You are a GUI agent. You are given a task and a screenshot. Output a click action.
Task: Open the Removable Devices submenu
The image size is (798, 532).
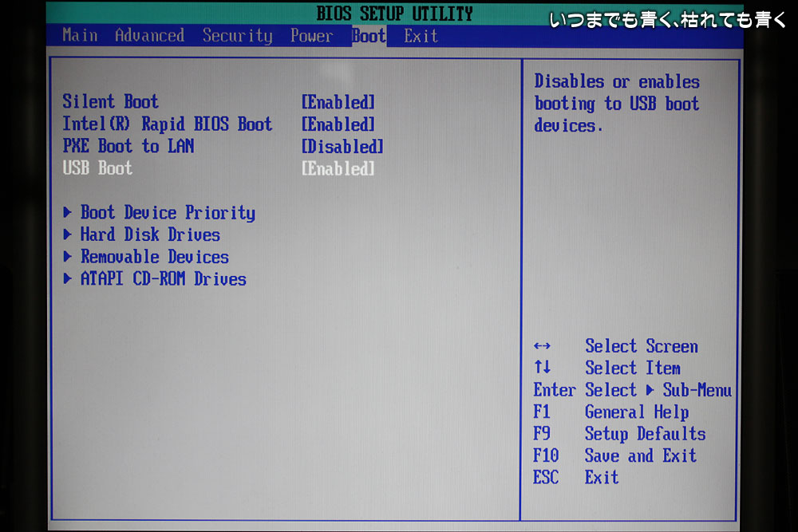coord(155,258)
